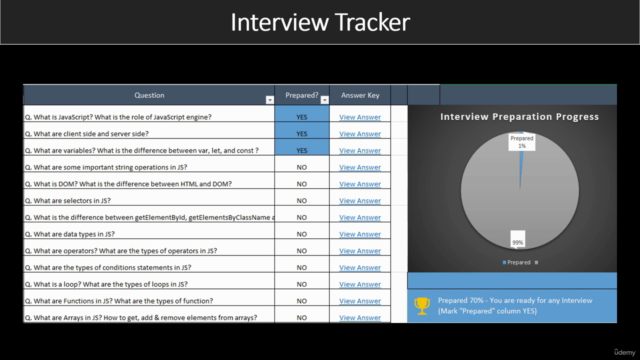The width and height of the screenshot is (640, 360).
Task: Open the Prepared? column filter dropdown
Action: click(324, 100)
